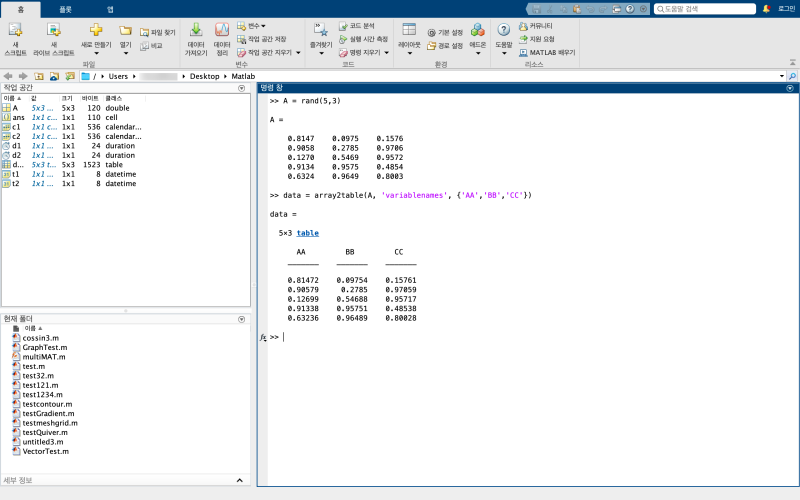This screenshot has width=800, height=500.
Task: Open 커뮤니티 (community) link
Action: click(x=536, y=26)
